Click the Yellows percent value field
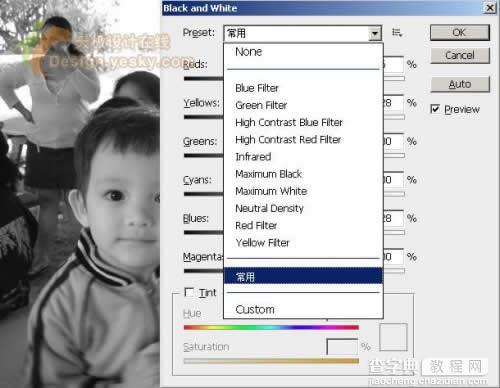 pos(393,103)
